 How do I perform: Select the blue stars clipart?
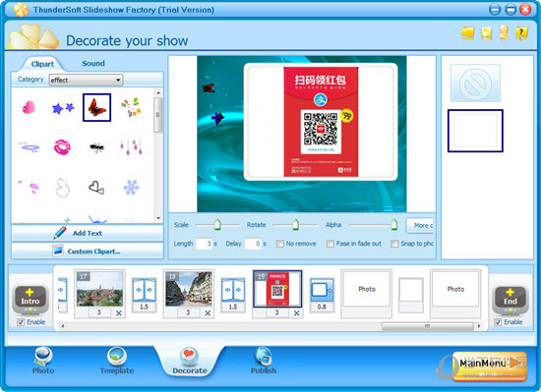(63, 108)
